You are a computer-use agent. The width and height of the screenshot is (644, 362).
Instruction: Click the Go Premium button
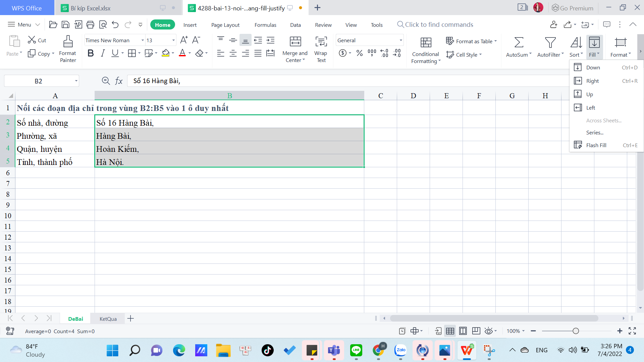coord(573,8)
